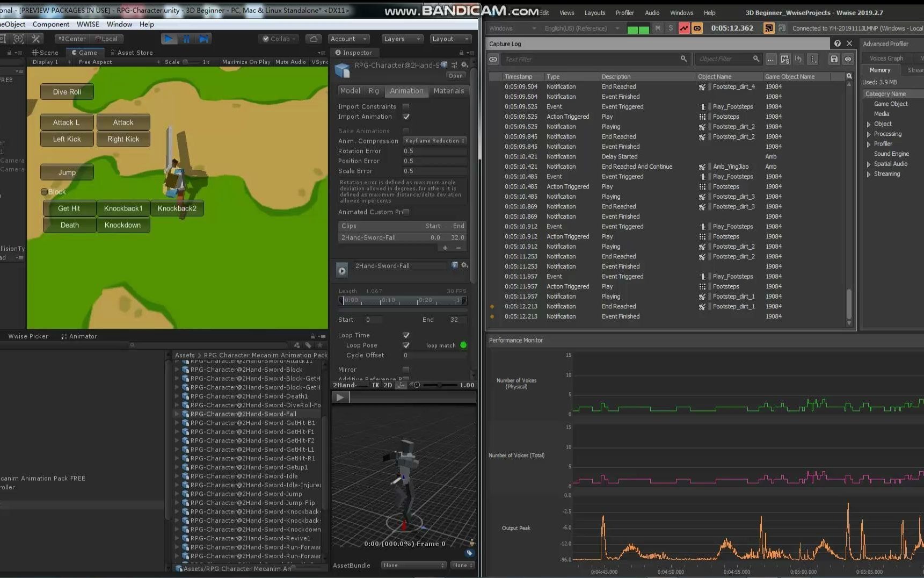Image resolution: width=924 pixels, height=578 pixels.
Task: Open Display 1 dropdown
Action: (51, 62)
